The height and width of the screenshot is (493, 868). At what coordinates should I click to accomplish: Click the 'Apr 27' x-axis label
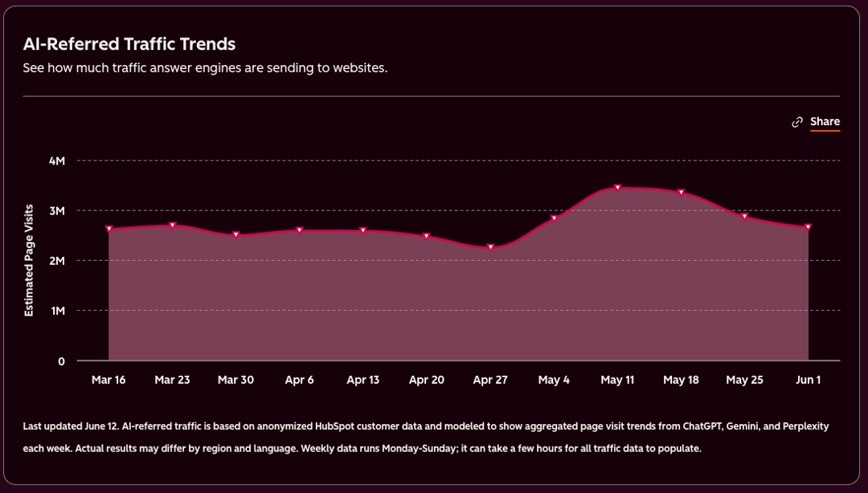point(490,380)
